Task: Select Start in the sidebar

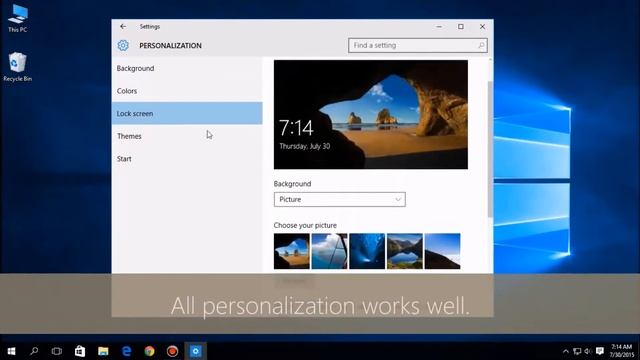Action: (x=187, y=159)
